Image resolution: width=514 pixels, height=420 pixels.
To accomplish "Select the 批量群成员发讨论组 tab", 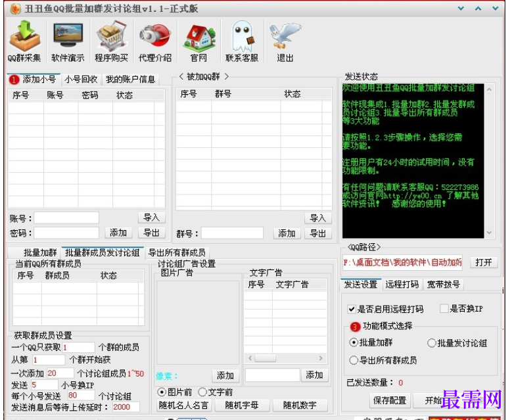I will click(x=103, y=252).
